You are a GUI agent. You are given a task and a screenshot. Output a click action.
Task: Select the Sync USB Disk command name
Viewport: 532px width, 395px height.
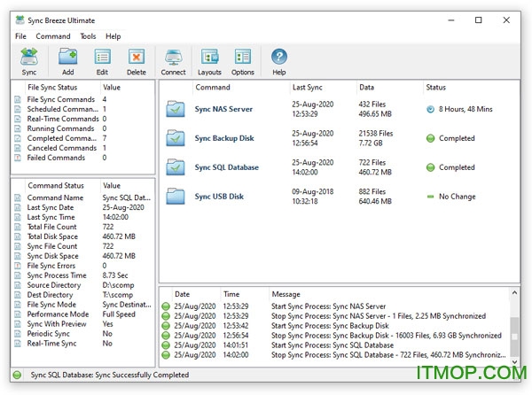click(219, 197)
